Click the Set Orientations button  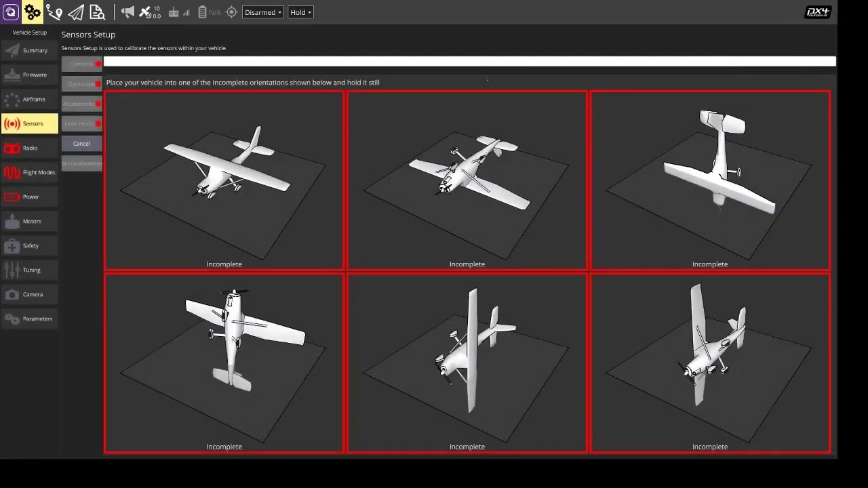tap(81, 163)
